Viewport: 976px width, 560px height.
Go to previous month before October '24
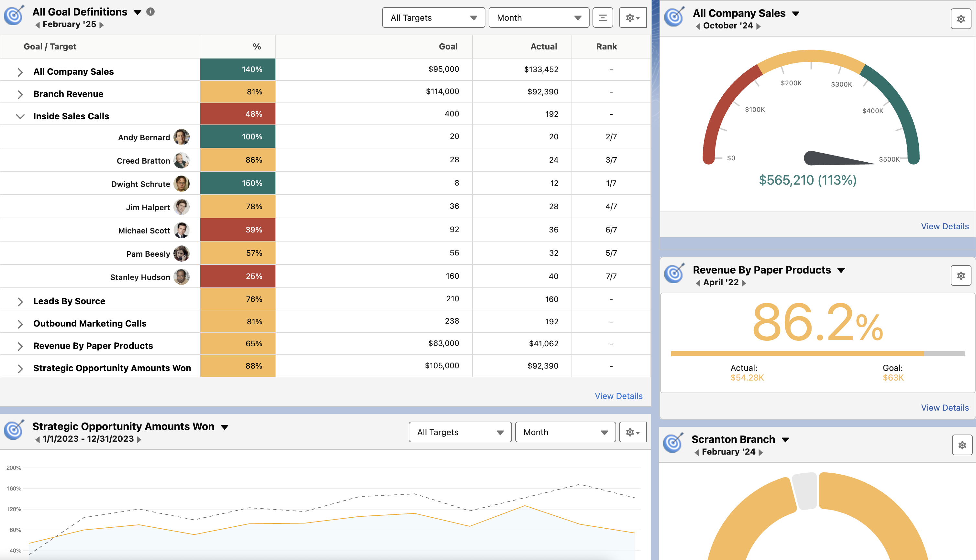tap(698, 26)
